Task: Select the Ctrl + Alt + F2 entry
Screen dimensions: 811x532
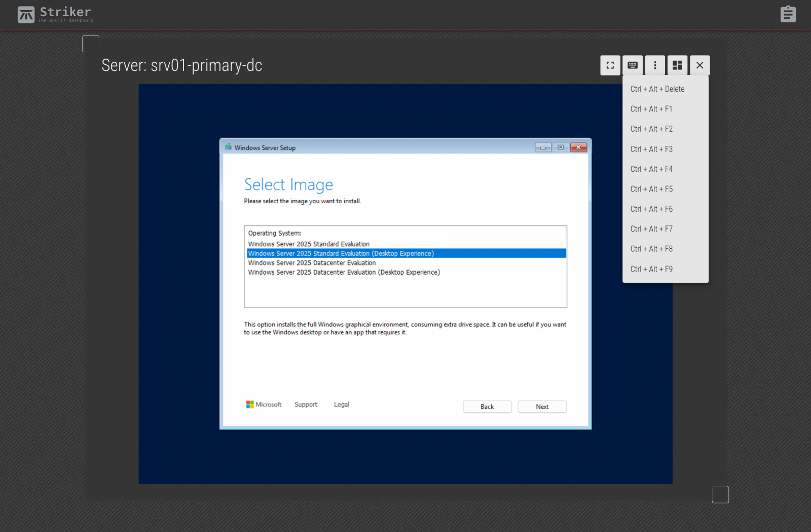Action: [651, 129]
